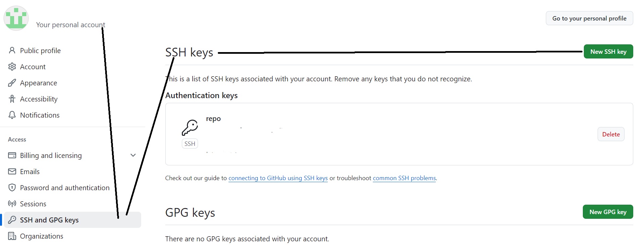Viewport: 644px width, 245px height.
Task: Click the Appearance paintbrush icon
Action: (12, 83)
